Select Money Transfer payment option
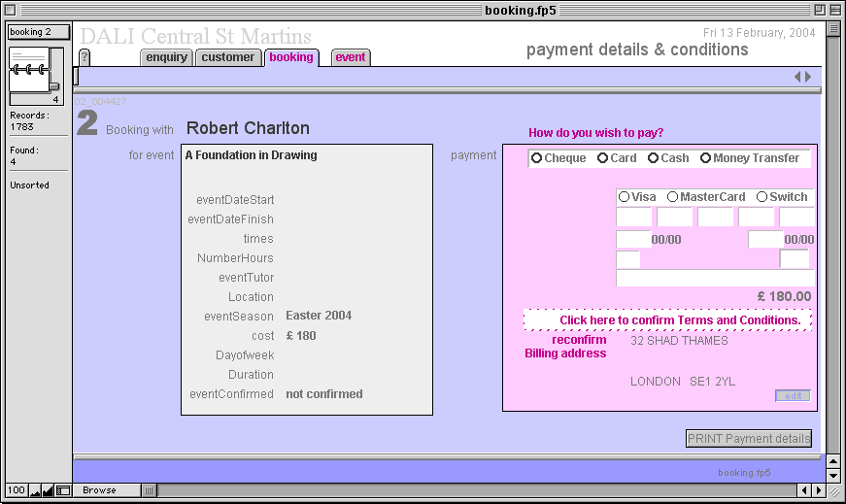Viewport: 846px width, 504px height. (x=705, y=158)
